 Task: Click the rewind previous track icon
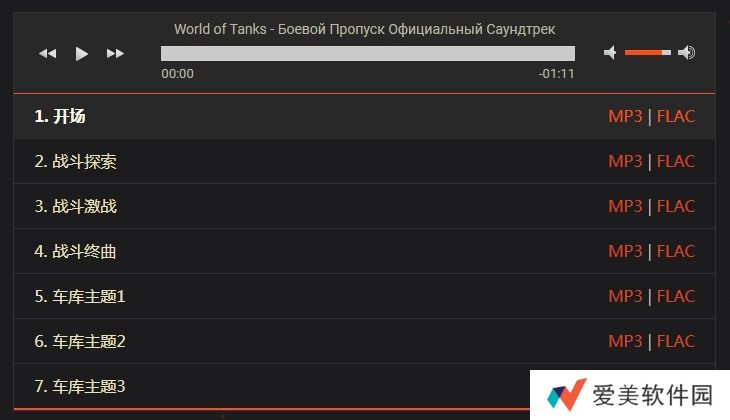coord(47,53)
